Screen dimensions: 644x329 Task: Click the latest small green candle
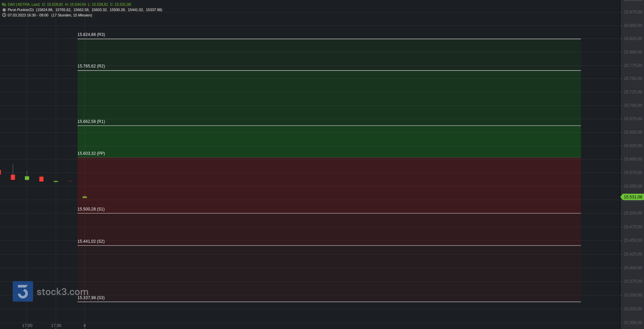[x=85, y=197]
